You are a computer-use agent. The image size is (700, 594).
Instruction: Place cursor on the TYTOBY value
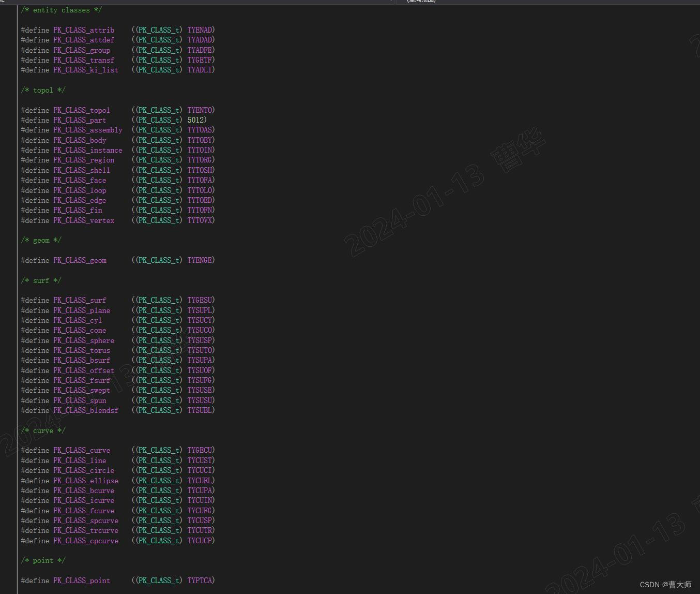(200, 140)
